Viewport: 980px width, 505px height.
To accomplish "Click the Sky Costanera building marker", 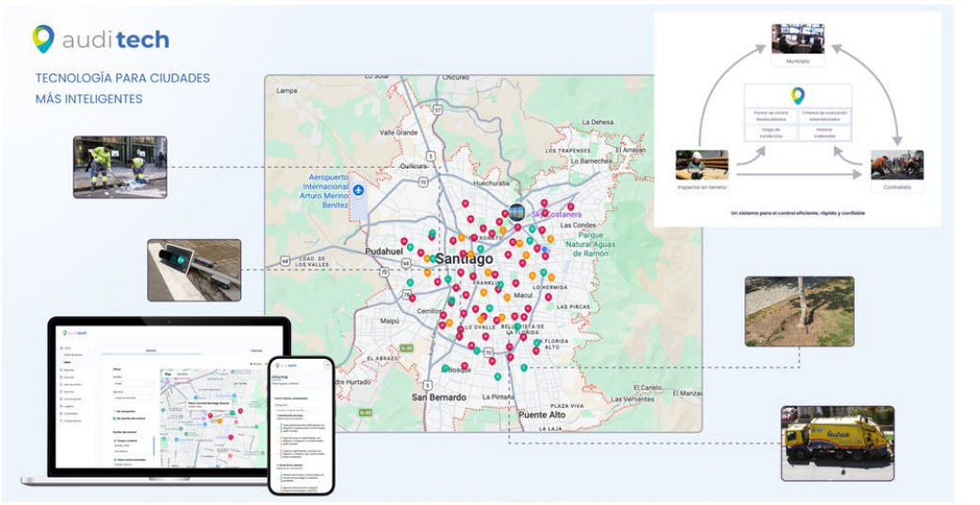I will (516, 213).
